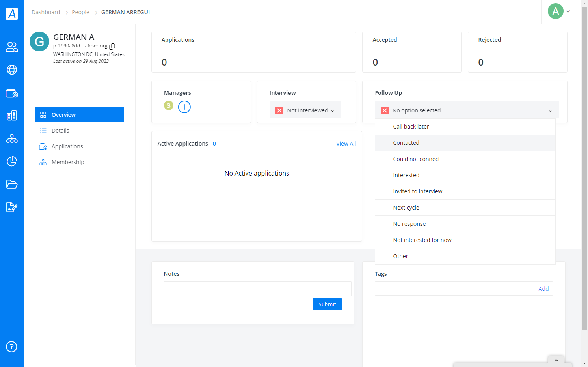Open the People icon in sidebar
The width and height of the screenshot is (588, 367).
point(12,47)
